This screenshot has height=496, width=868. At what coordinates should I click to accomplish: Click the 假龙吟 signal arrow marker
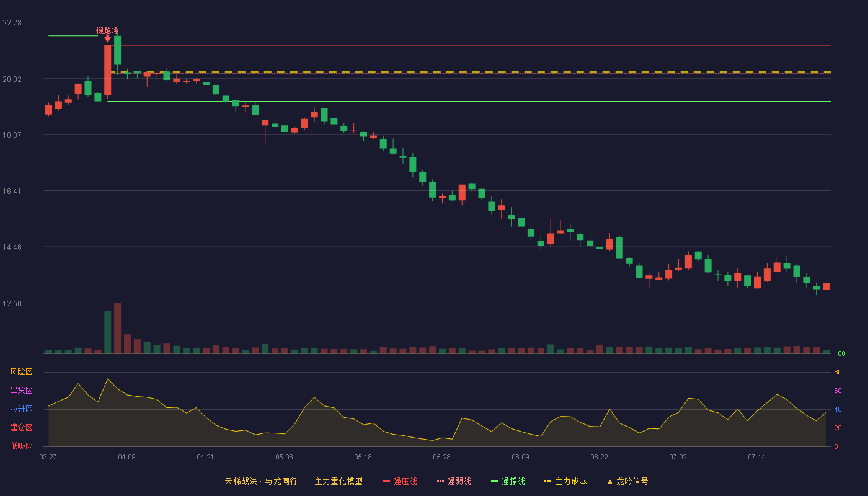click(107, 38)
